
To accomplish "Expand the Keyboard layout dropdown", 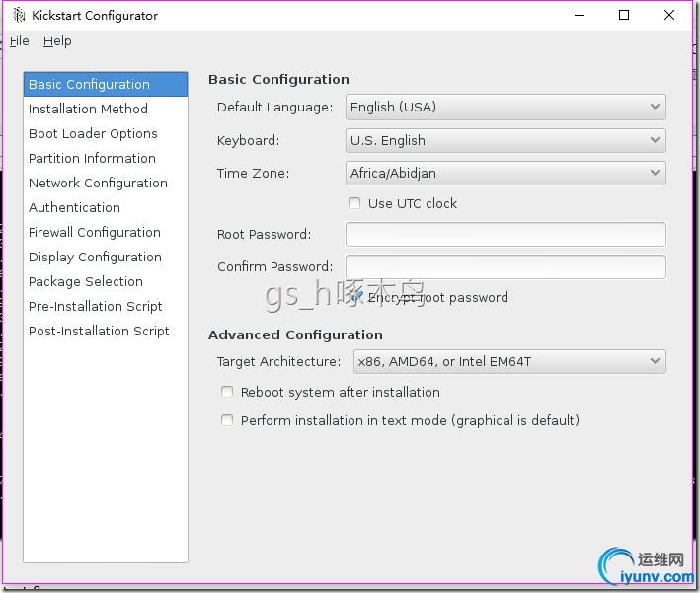I will tap(506, 140).
